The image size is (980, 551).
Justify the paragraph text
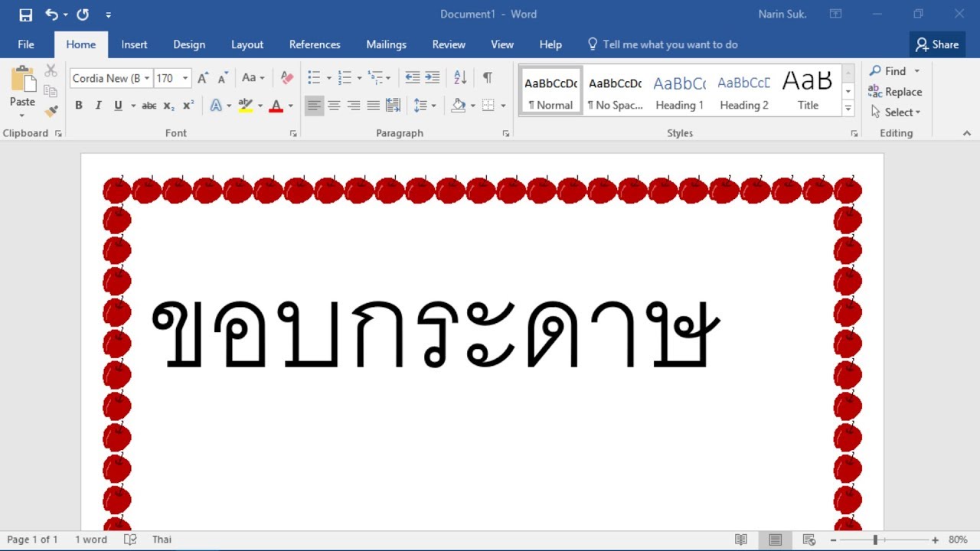point(373,106)
